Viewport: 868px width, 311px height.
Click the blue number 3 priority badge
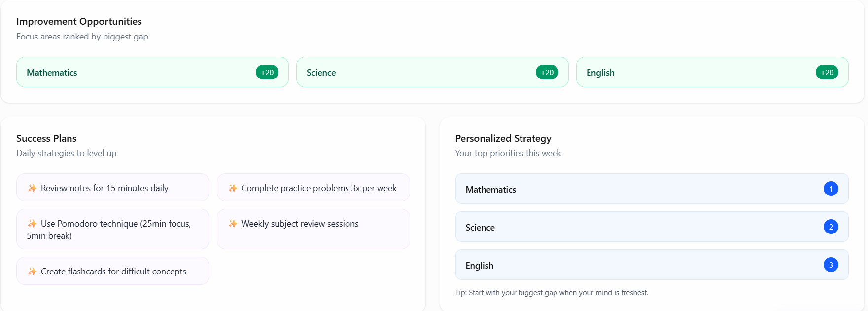pos(831,265)
